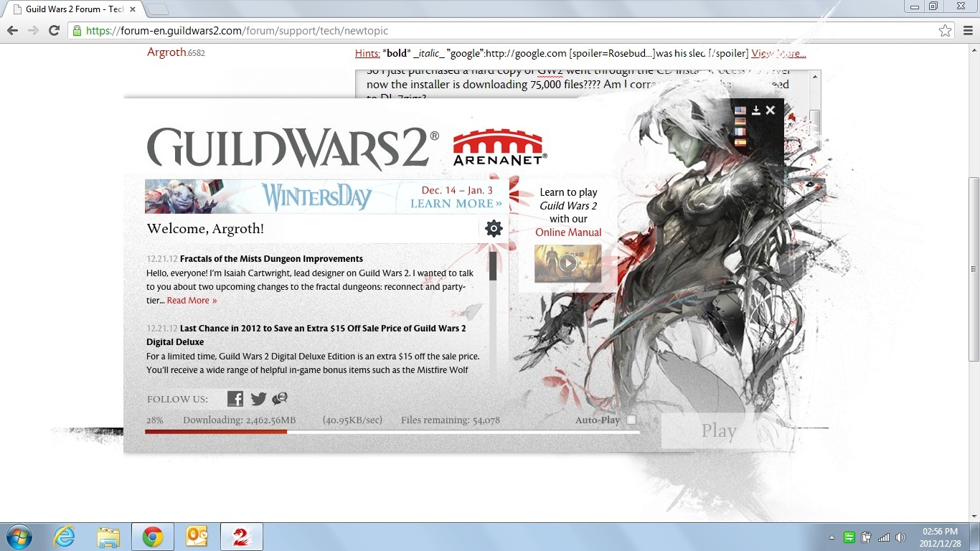Reload the forum page
The height and width of the screenshot is (551, 980).
tap(54, 31)
